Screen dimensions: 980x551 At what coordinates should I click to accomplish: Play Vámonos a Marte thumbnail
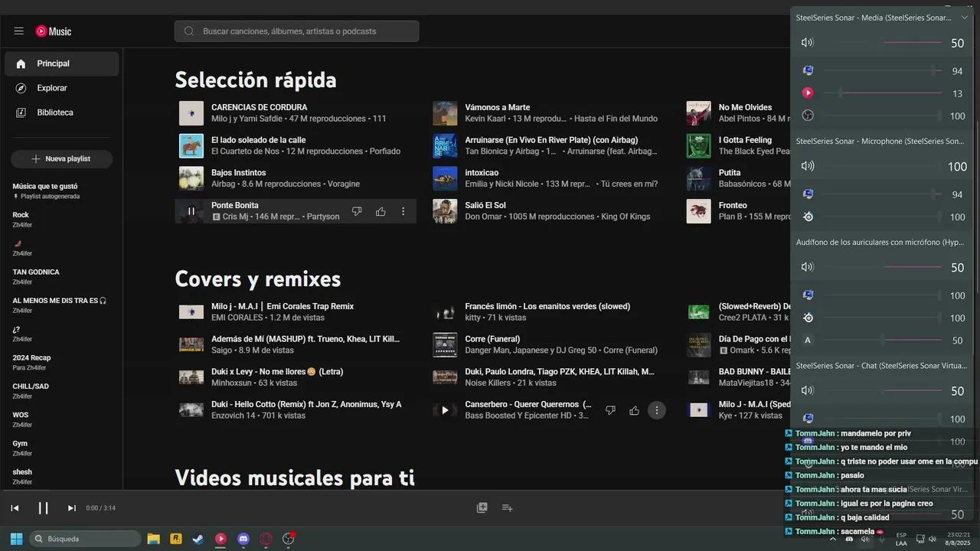[445, 113]
